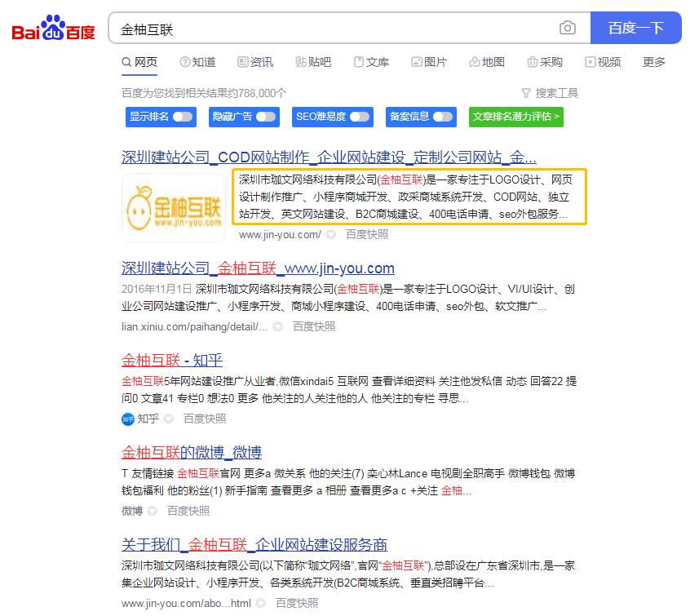Expand the arrow icon beside www.jin-you.com/abo...html
The width and height of the screenshot is (699, 616).
(x=261, y=603)
